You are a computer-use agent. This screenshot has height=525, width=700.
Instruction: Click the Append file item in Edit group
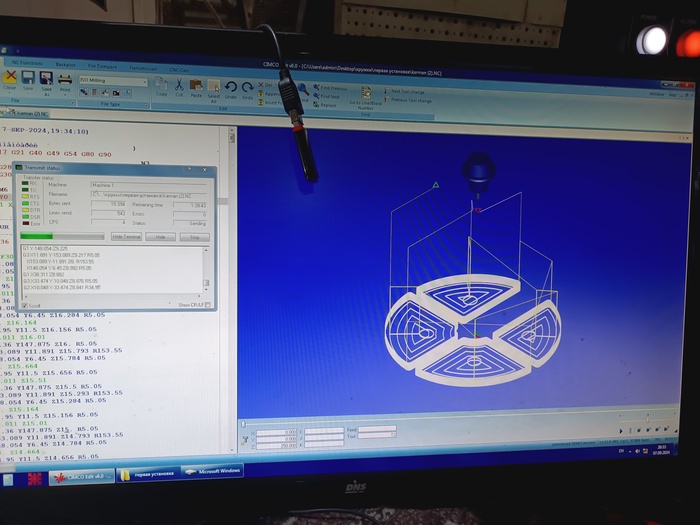pyautogui.click(x=269, y=94)
